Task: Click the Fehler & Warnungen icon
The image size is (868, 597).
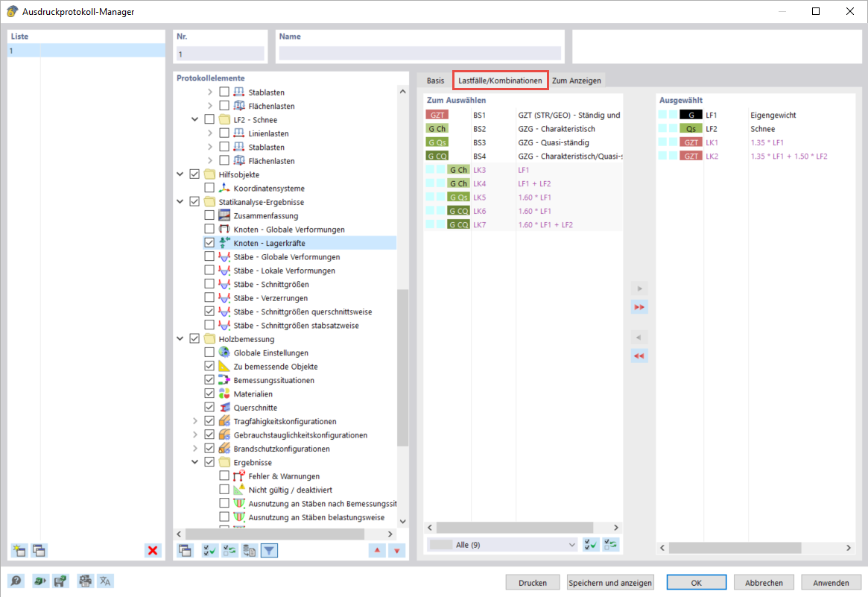Action: [x=239, y=476]
